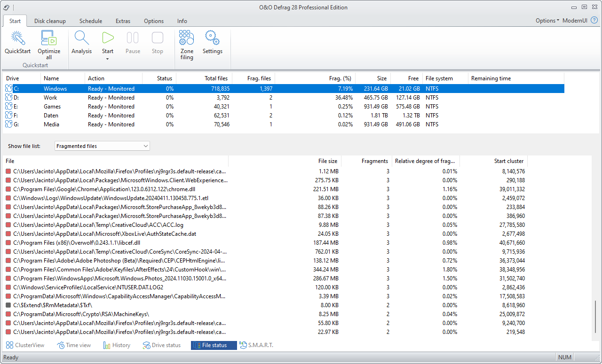Click the gray icon beside $Txf entry

click(8, 305)
